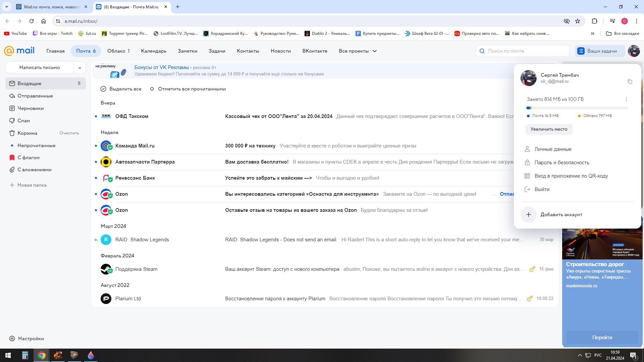Click Очистить next to Корзина

(69, 133)
